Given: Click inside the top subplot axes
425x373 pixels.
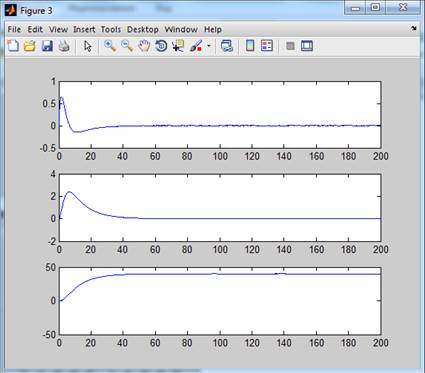Looking at the screenshot, I should click(220, 115).
